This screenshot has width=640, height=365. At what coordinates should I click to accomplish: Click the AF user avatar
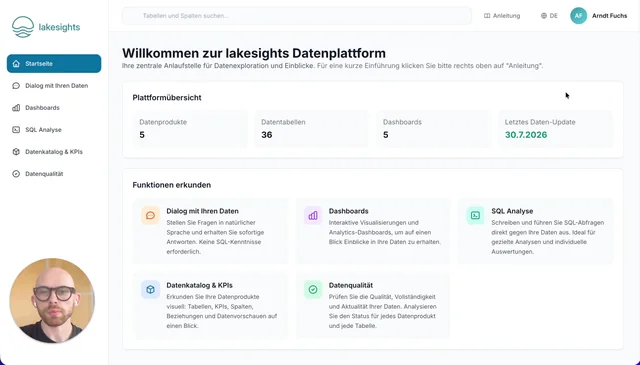point(578,16)
